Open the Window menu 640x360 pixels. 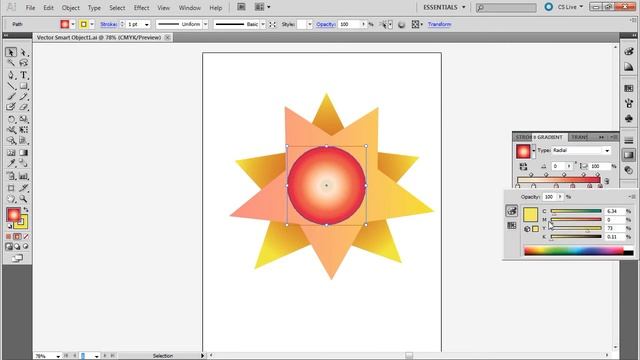point(190,8)
